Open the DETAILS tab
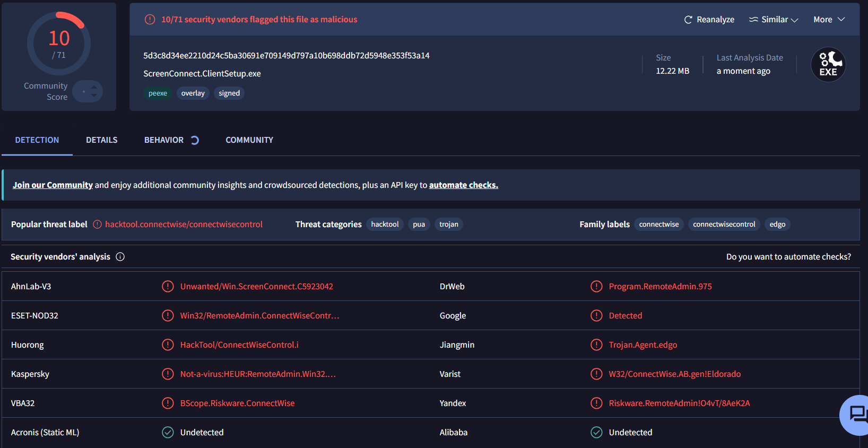 [x=102, y=140]
